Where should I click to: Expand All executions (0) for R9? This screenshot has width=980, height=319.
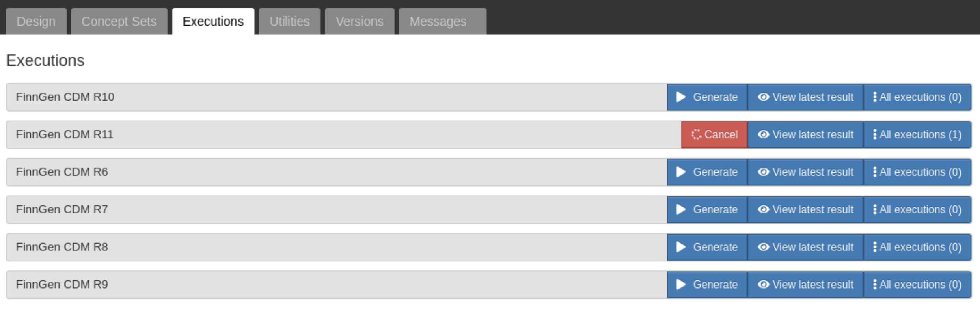[x=917, y=285]
